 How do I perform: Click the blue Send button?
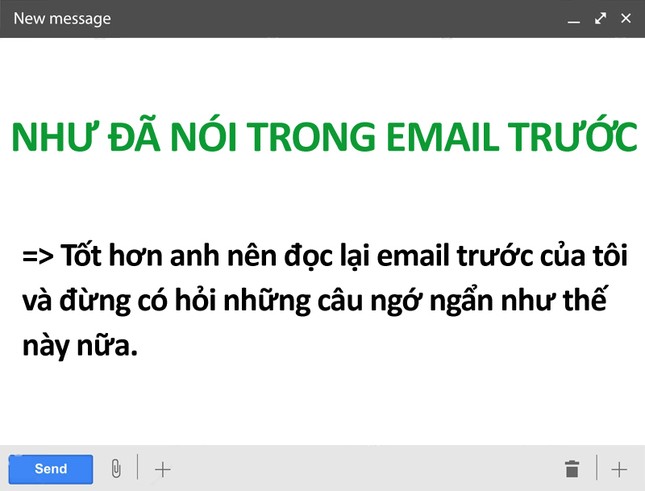pyautogui.click(x=51, y=469)
